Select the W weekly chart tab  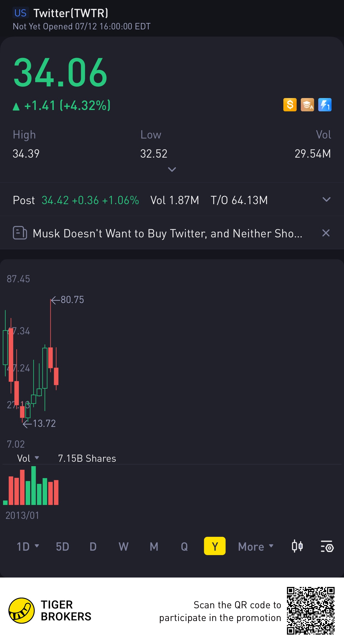[124, 546]
